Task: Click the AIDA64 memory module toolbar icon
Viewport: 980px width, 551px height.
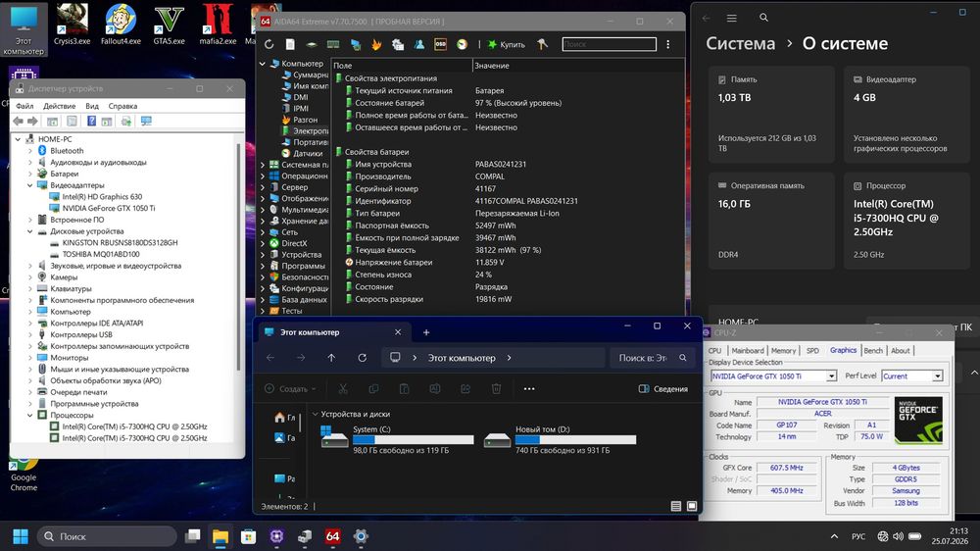Action: point(333,44)
